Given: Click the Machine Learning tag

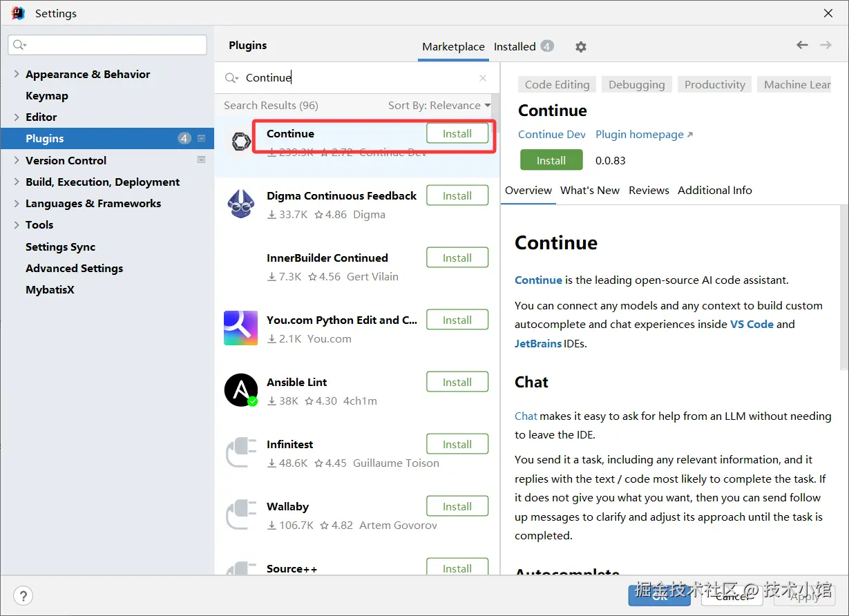Looking at the screenshot, I should coord(796,84).
